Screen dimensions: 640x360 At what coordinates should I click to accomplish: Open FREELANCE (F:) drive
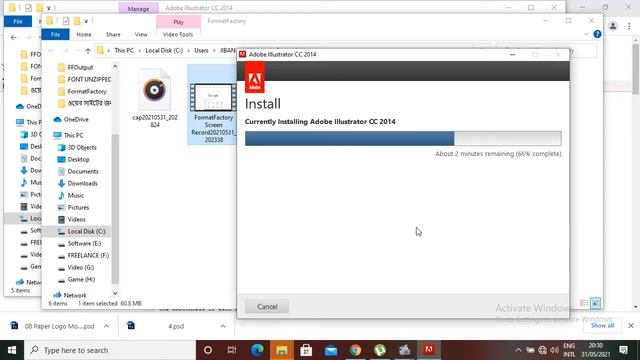(x=88, y=256)
